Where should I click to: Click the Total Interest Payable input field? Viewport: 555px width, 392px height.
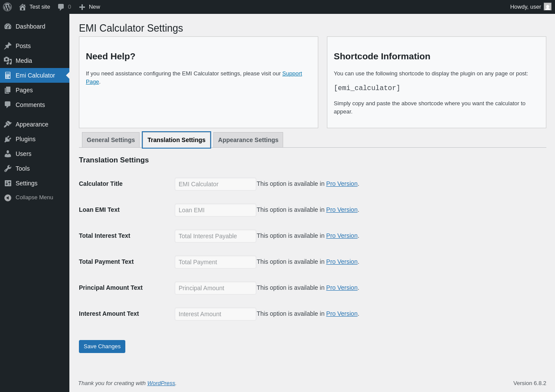click(215, 236)
